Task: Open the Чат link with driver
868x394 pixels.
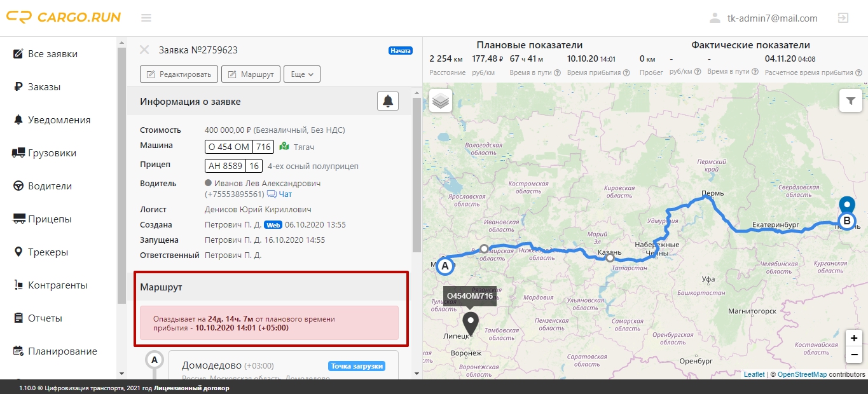Action: pos(279,194)
